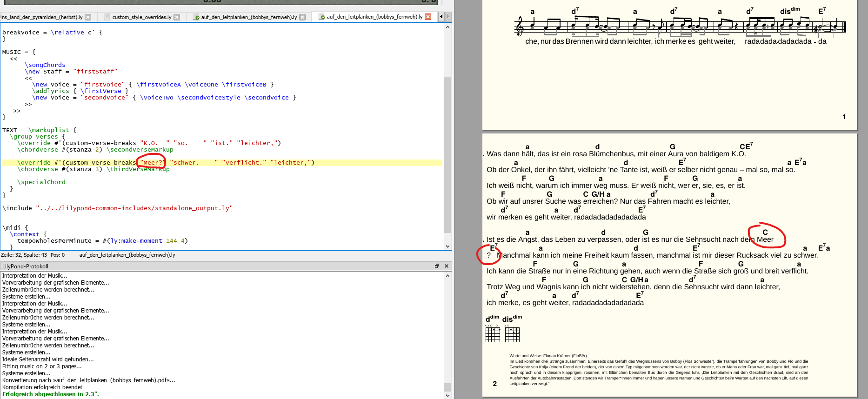This screenshot has height=399, width=868.
Task: Click the editor's vertical scrollbar thumb
Action: pos(447,153)
